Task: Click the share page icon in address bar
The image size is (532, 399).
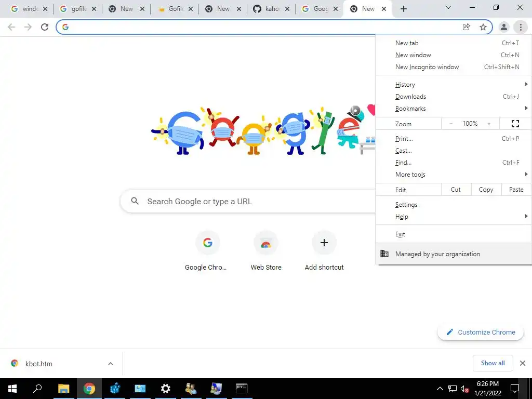Action: [x=466, y=27]
